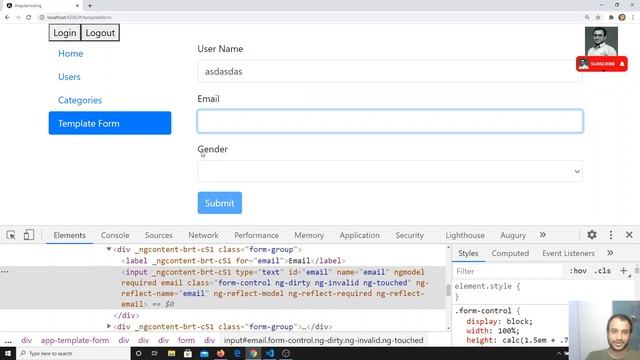Click the new style rule plus icon

623,271
